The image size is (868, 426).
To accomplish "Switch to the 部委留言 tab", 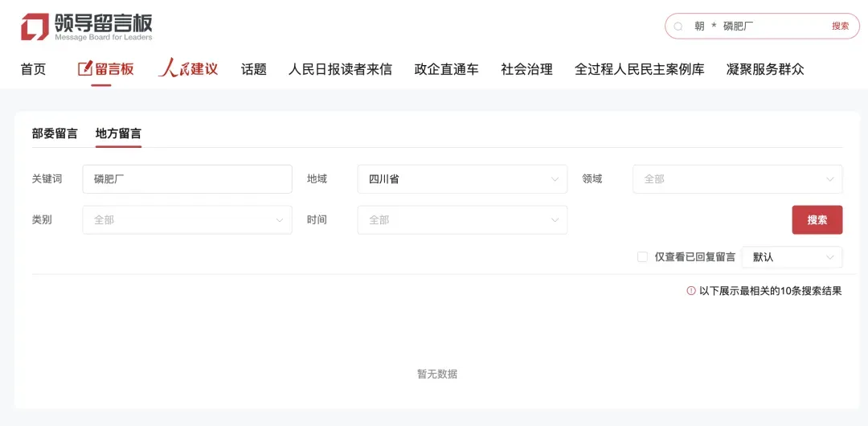I will (x=55, y=133).
